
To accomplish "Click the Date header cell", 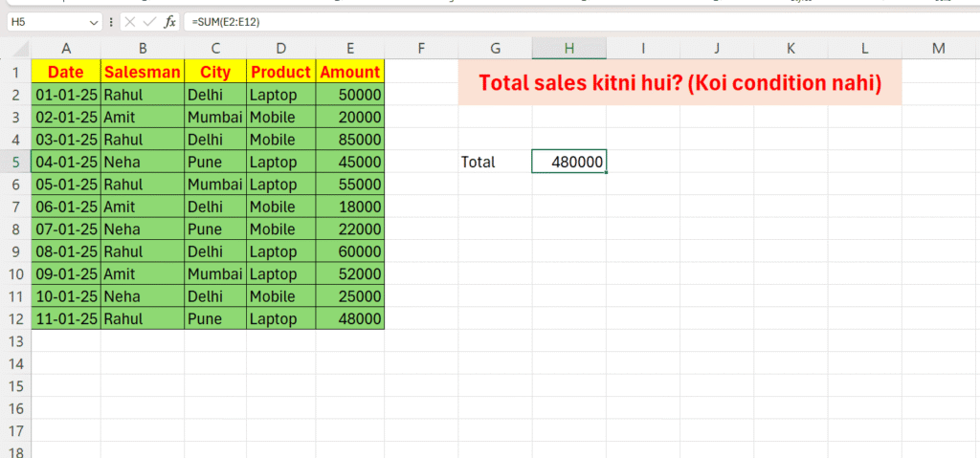I will point(66,72).
